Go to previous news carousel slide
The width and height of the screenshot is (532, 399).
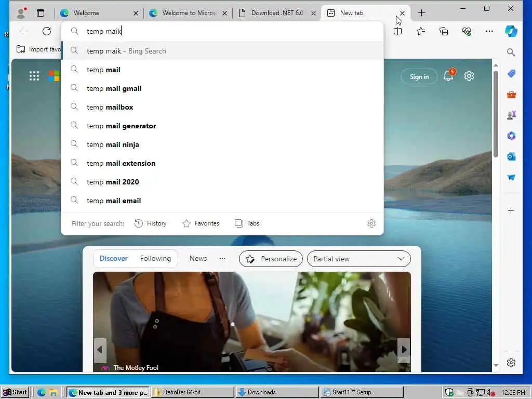click(x=100, y=350)
